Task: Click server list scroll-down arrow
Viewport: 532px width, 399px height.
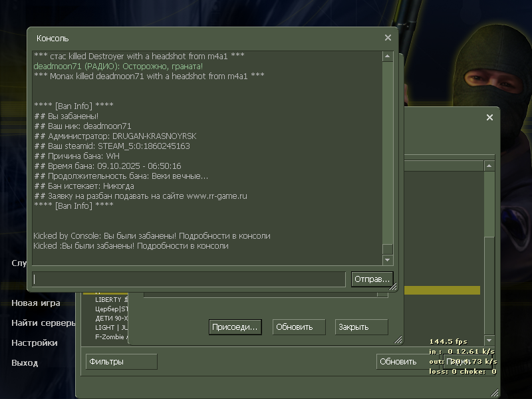Action: tap(489, 340)
